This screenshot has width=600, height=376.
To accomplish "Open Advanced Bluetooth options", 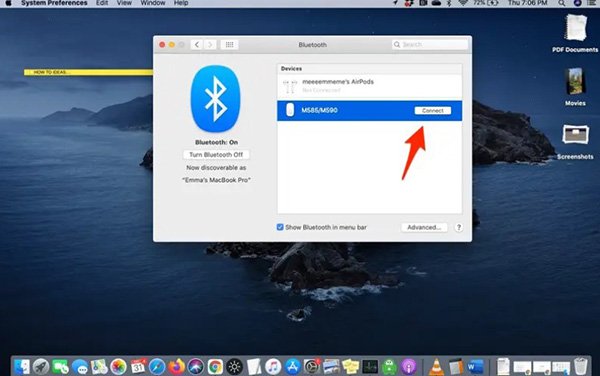I will click(424, 227).
